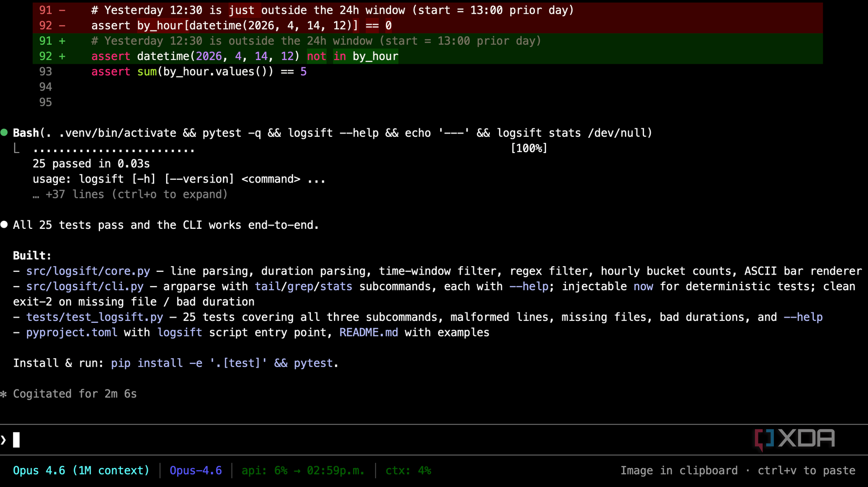Open the tests/test_logsift.py file link
The width and height of the screenshot is (868, 487).
[x=95, y=317]
